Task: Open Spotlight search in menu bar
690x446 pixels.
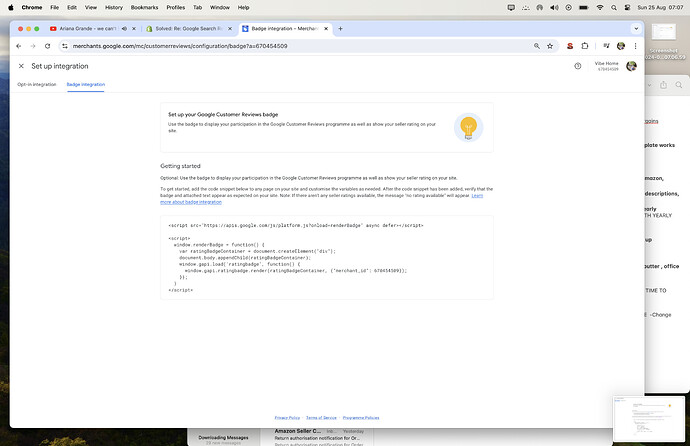Action: pos(613,7)
